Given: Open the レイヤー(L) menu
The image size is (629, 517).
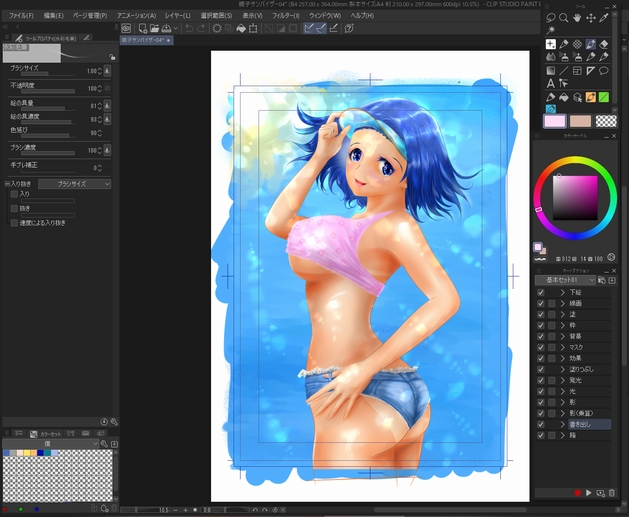Looking at the screenshot, I should coord(178,16).
